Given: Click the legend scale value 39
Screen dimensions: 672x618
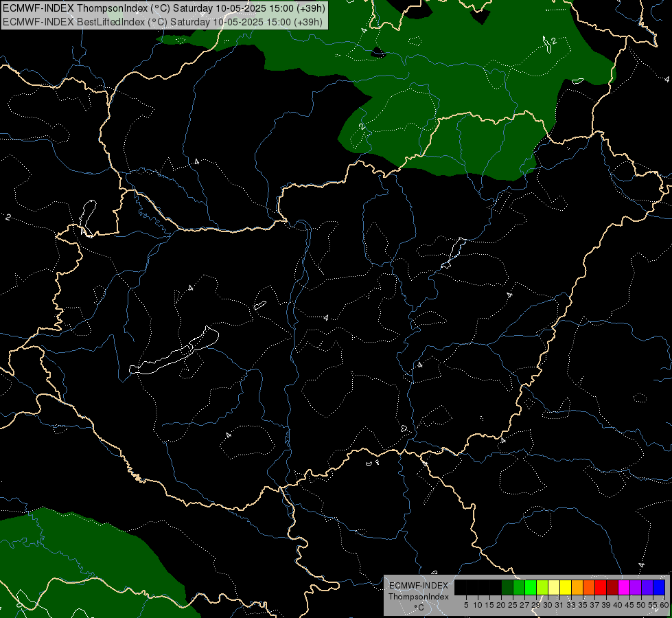Looking at the screenshot, I should pyautogui.click(x=606, y=605).
